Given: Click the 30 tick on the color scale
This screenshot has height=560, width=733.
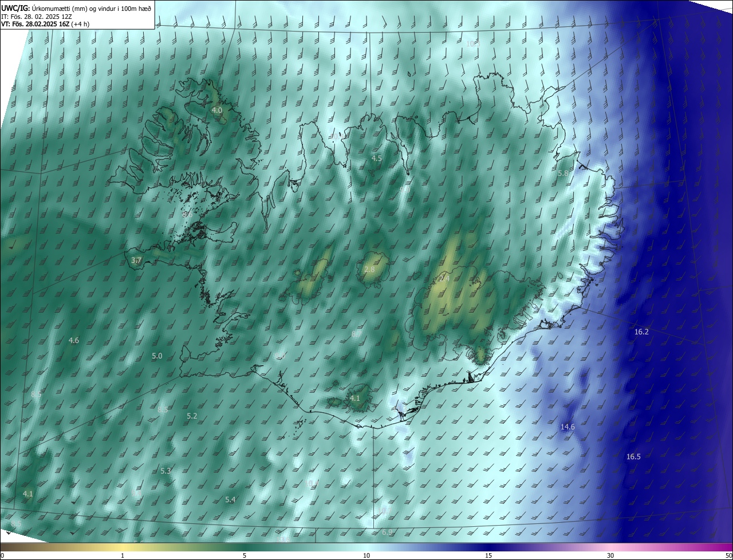Looking at the screenshot, I should point(610,555).
